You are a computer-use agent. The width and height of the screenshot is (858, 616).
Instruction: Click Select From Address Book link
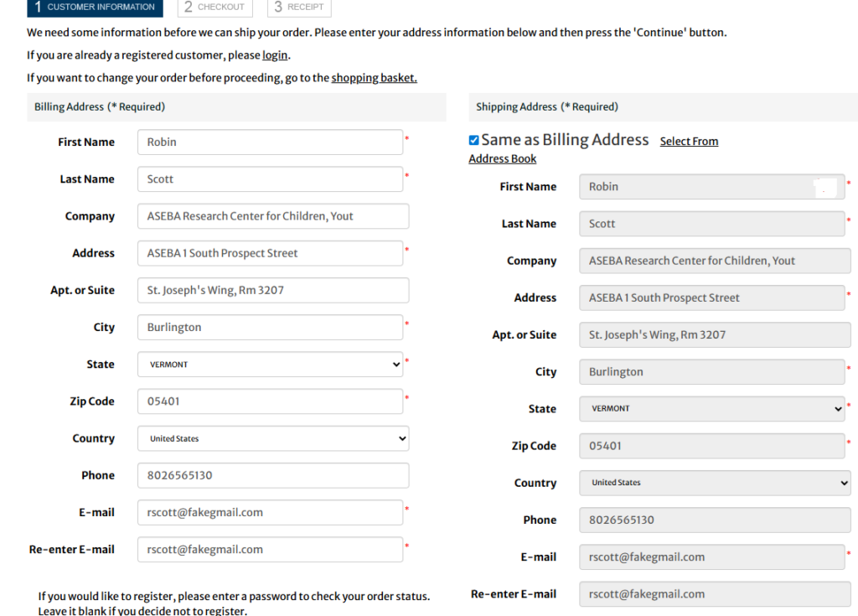(688, 142)
